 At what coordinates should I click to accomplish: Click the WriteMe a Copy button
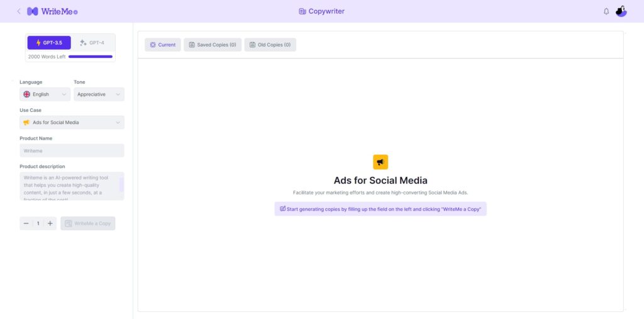click(x=88, y=223)
